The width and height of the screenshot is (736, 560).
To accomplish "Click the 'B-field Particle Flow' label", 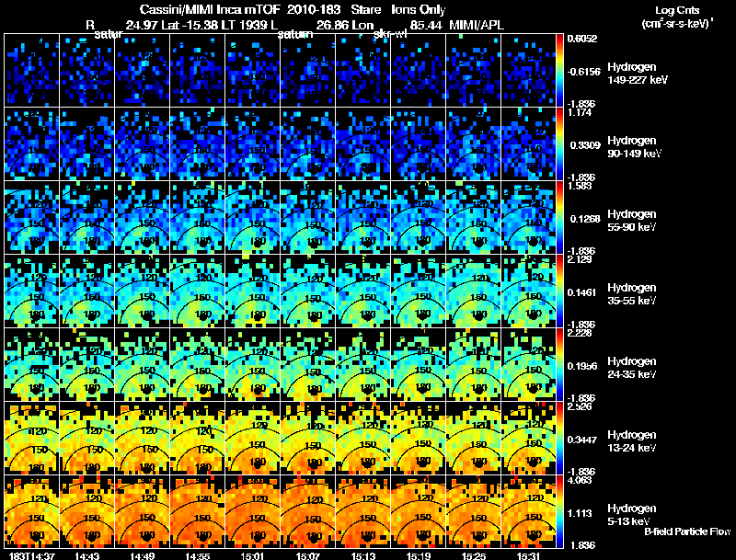I will tap(687, 531).
